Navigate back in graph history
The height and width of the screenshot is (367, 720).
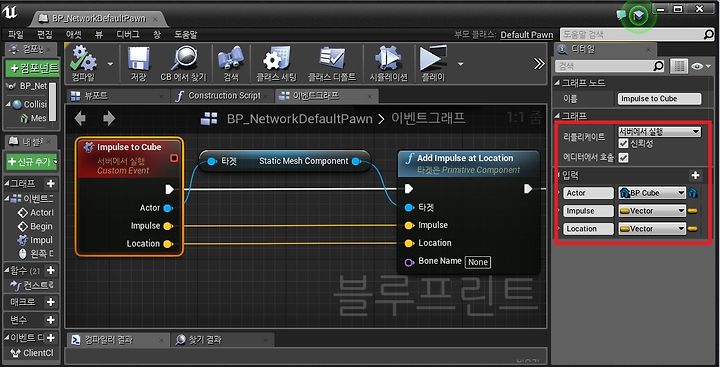[80, 119]
